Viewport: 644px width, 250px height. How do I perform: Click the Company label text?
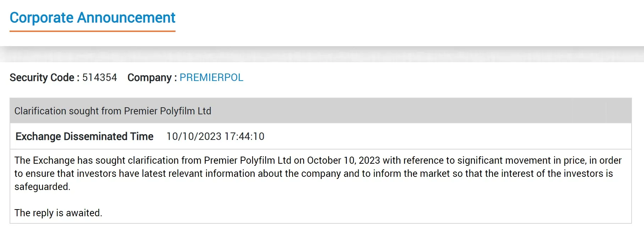point(149,77)
